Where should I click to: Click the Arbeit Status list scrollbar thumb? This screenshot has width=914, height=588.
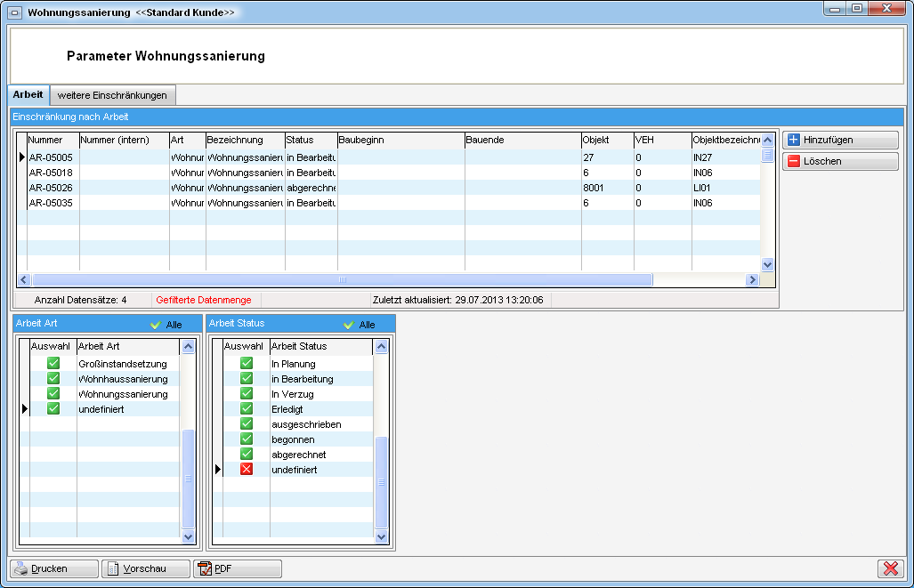(x=381, y=482)
